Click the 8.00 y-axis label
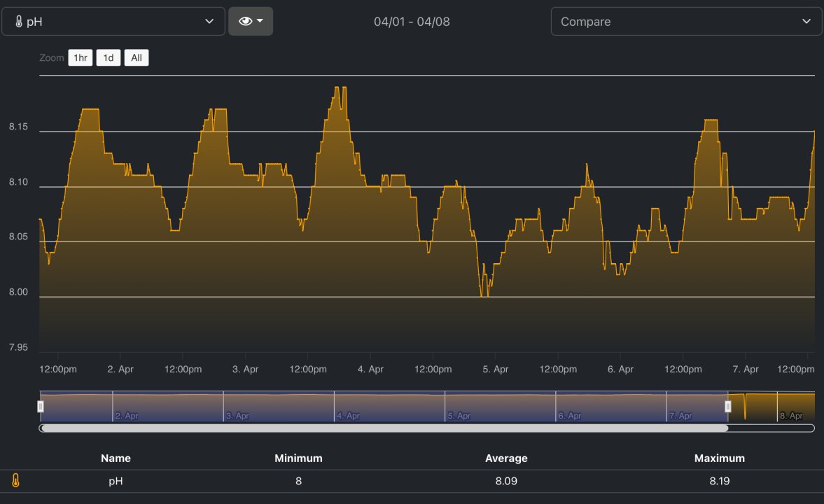 tap(18, 292)
